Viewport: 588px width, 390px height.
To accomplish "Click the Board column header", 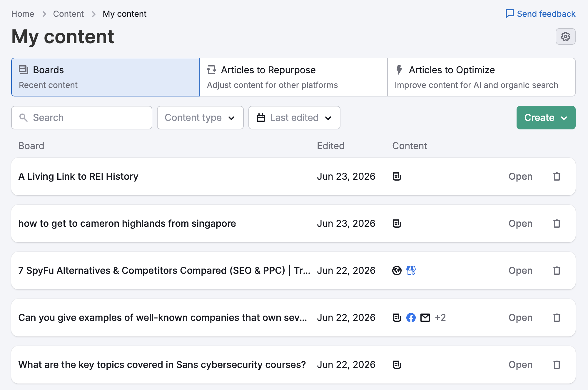I will tap(31, 146).
